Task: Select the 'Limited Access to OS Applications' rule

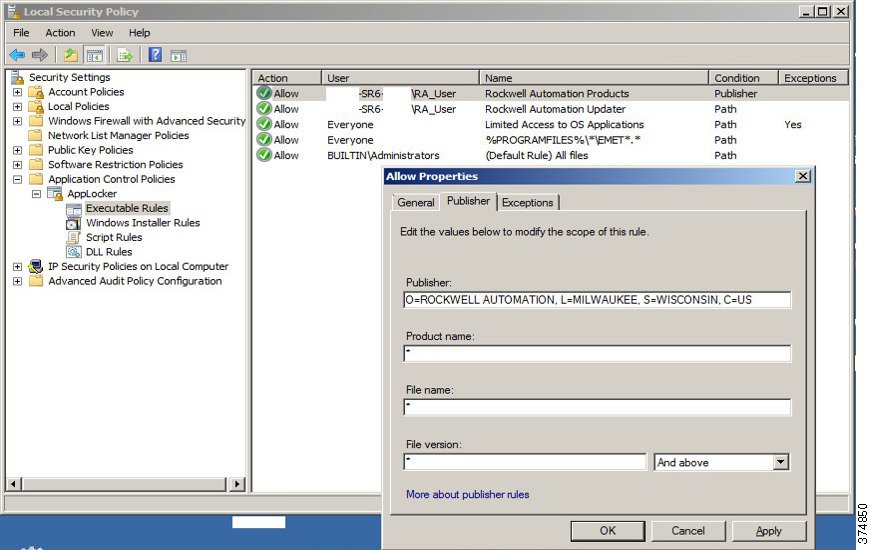Action: click(x=564, y=124)
